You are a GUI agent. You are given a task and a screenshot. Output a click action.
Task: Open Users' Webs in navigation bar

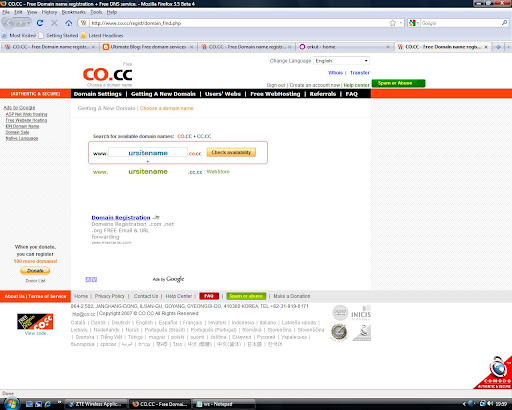pos(223,94)
